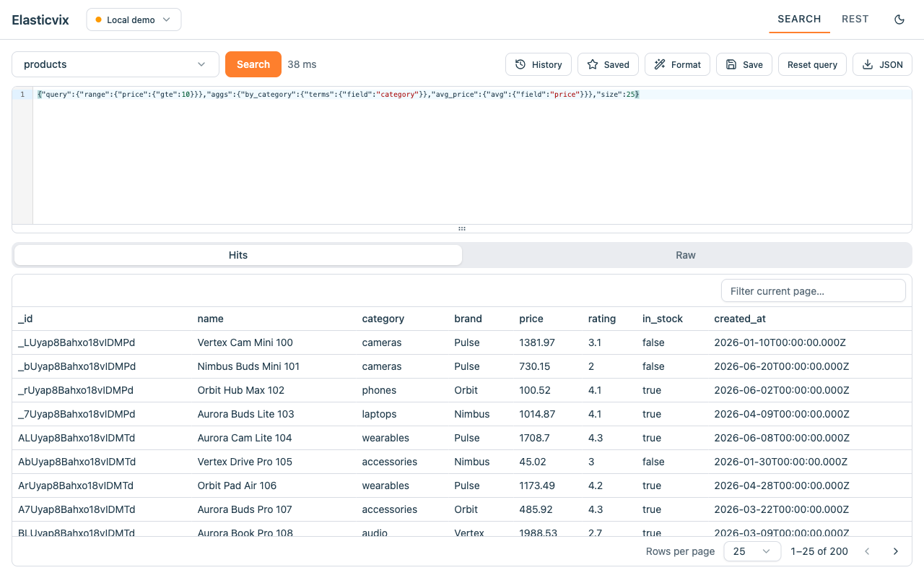
Task: Click the category column header
Action: (x=383, y=319)
